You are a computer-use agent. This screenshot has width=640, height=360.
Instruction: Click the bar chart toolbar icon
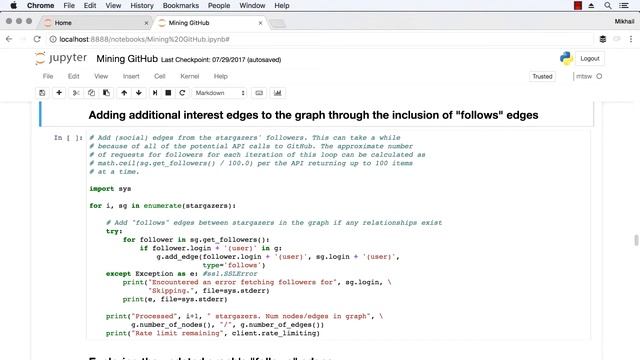pyautogui.click(x=278, y=93)
